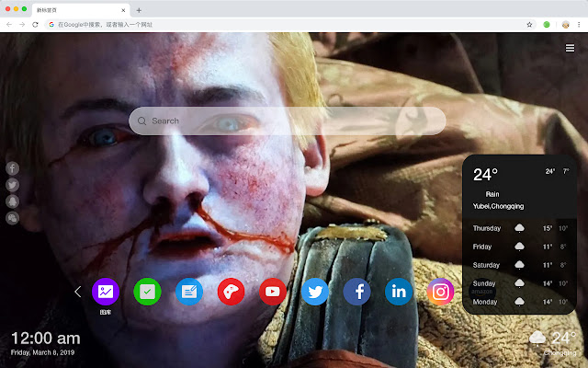Click the date Friday, March 8, 2019
The width and height of the screenshot is (588, 368).
(43, 352)
